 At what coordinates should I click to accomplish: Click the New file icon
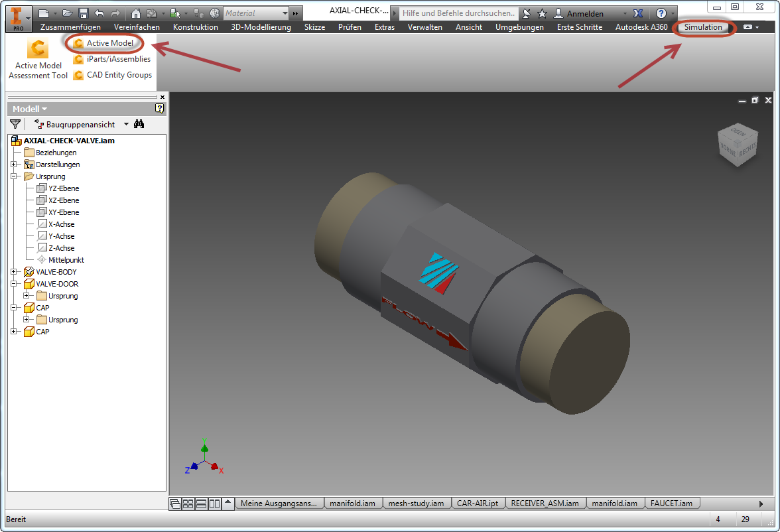click(44, 13)
